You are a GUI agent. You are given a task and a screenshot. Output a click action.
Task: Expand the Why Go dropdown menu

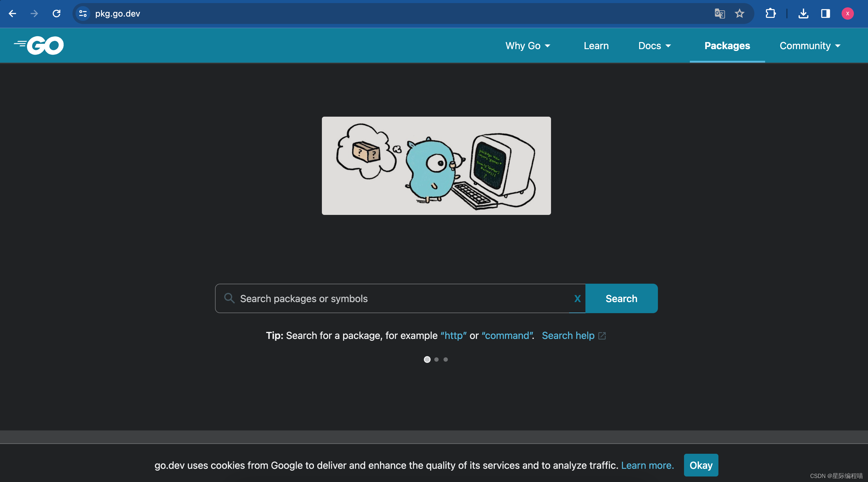coord(527,45)
